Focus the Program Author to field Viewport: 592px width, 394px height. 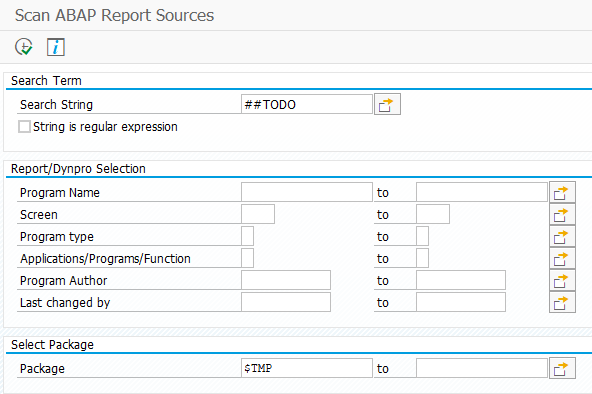pos(461,280)
